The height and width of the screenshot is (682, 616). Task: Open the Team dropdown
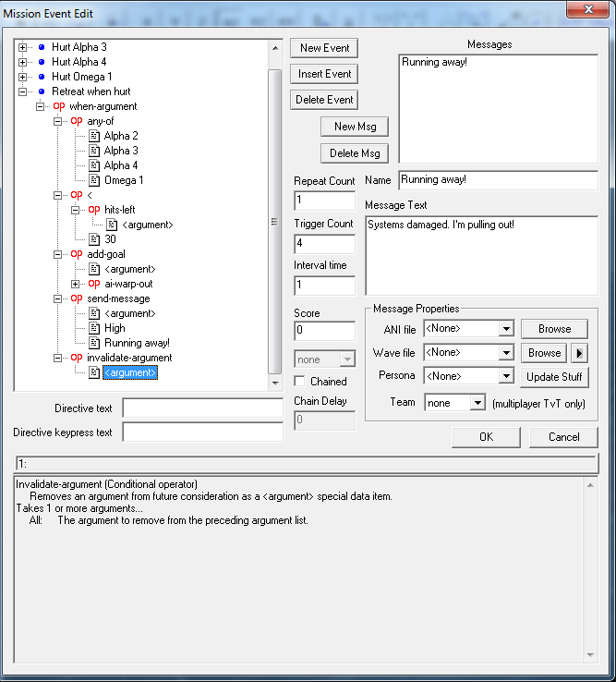coord(477,403)
